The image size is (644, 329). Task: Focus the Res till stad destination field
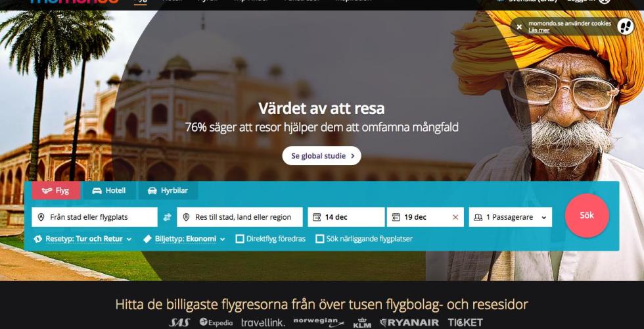240,217
